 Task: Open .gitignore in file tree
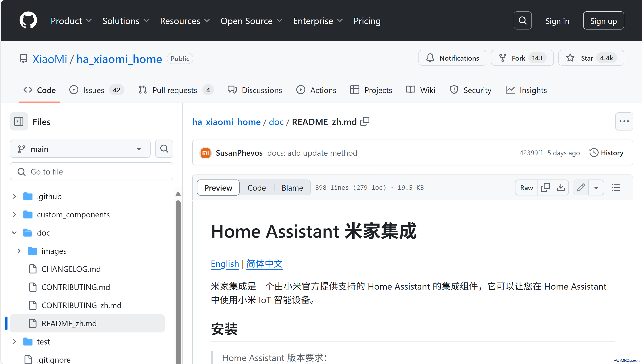point(54,360)
